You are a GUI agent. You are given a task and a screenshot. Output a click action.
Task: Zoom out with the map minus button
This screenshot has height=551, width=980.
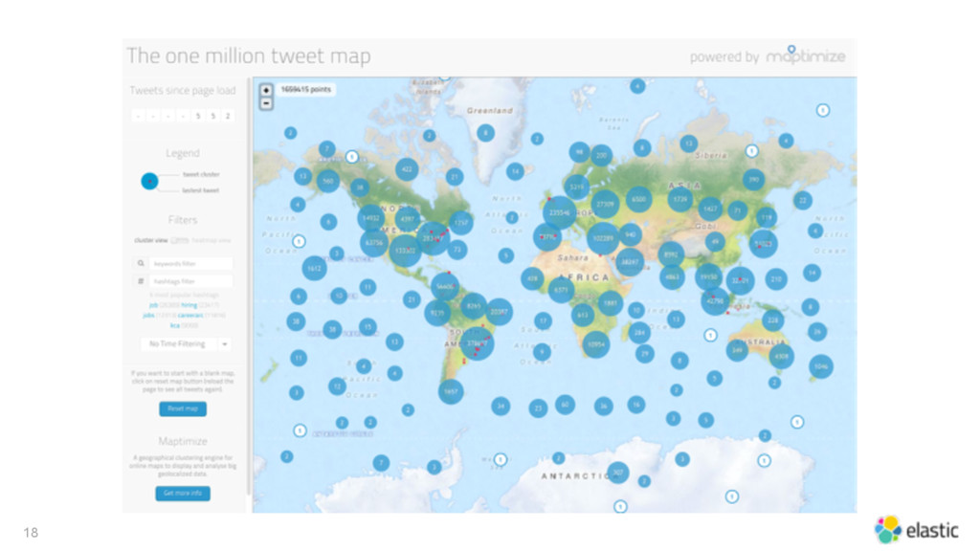266,103
